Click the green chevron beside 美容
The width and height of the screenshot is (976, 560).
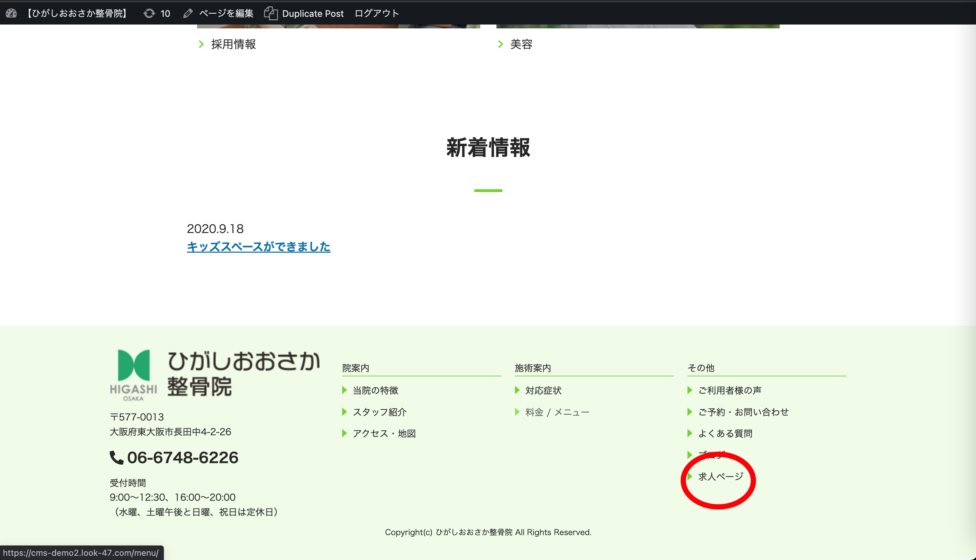[x=501, y=44]
